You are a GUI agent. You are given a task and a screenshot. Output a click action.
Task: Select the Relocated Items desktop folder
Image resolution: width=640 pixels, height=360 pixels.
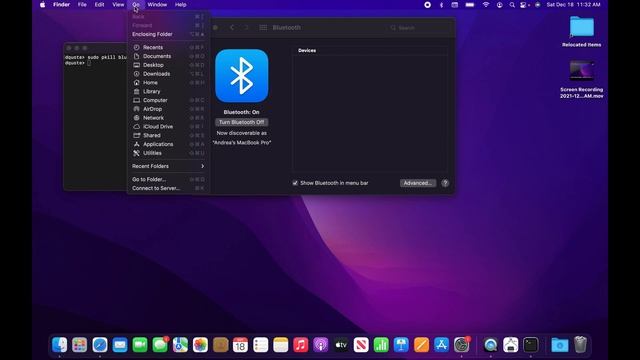582,31
